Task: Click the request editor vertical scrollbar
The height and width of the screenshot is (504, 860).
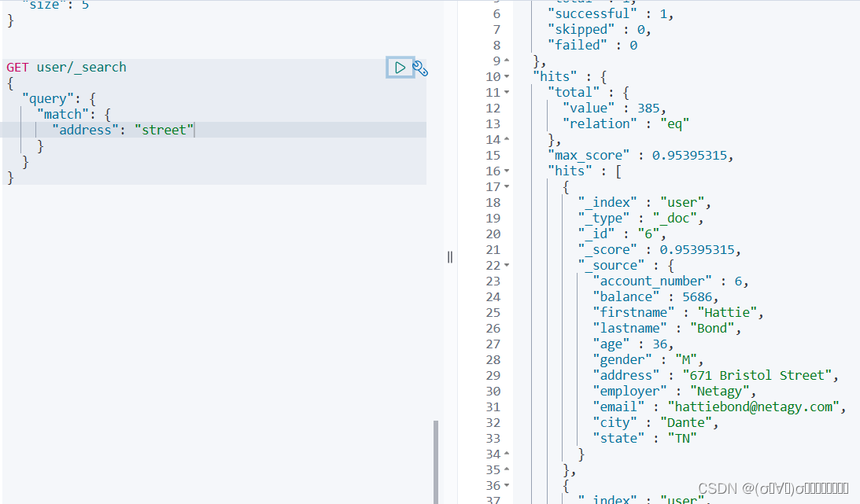Action: (x=436, y=462)
